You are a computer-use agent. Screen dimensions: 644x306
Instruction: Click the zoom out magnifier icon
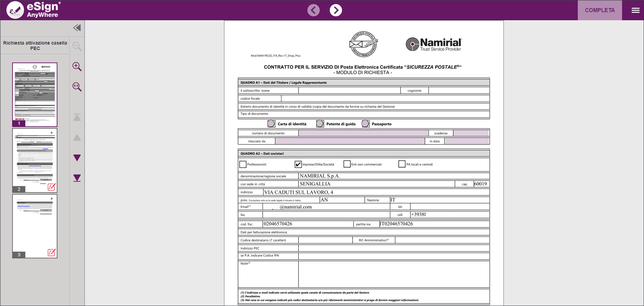tap(77, 46)
